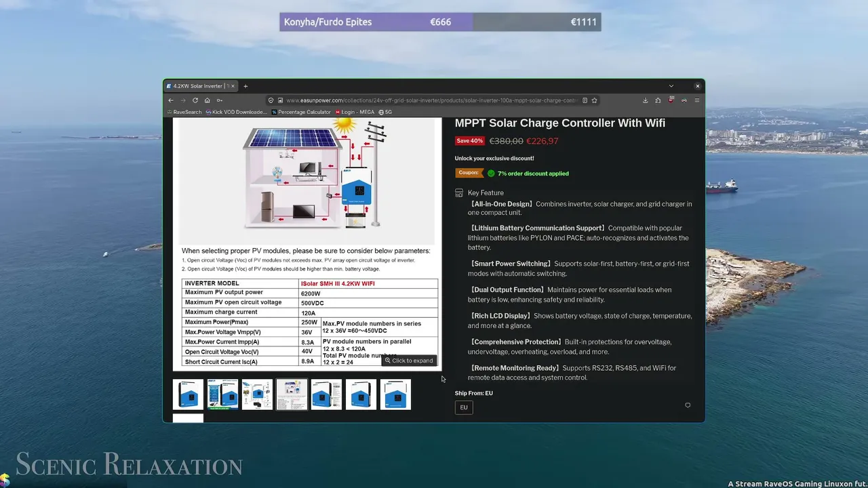The width and height of the screenshot is (868, 488).
Task: Click the crossed-out price €380,00
Action: coord(507,141)
